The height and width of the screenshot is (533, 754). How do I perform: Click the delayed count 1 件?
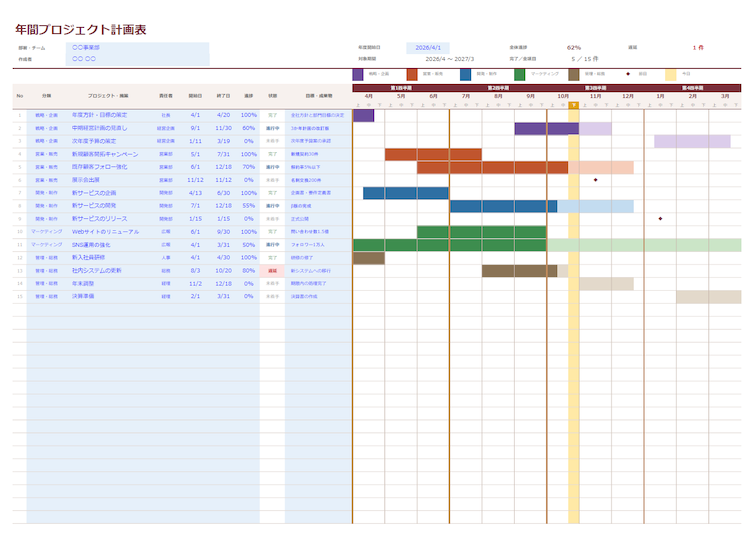click(698, 48)
